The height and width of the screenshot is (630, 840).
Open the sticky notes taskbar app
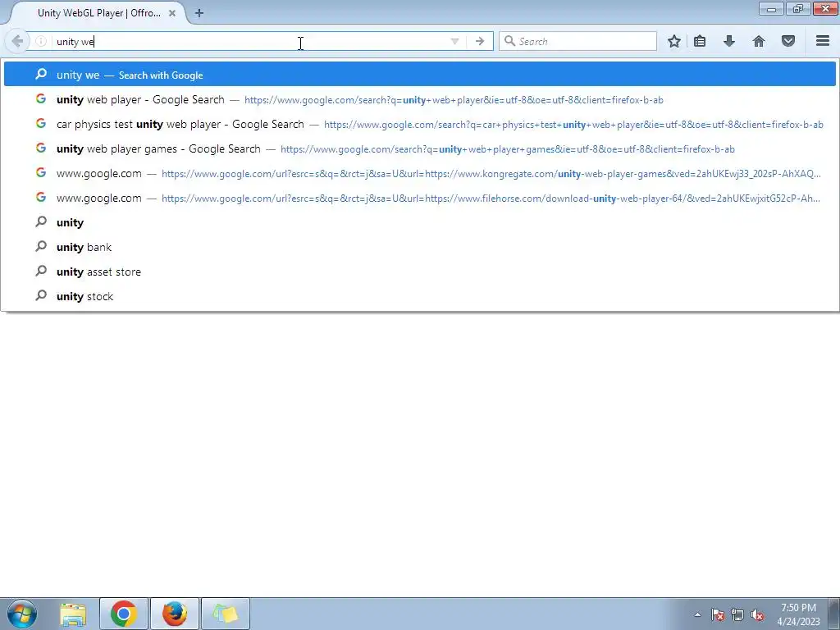[x=226, y=614]
